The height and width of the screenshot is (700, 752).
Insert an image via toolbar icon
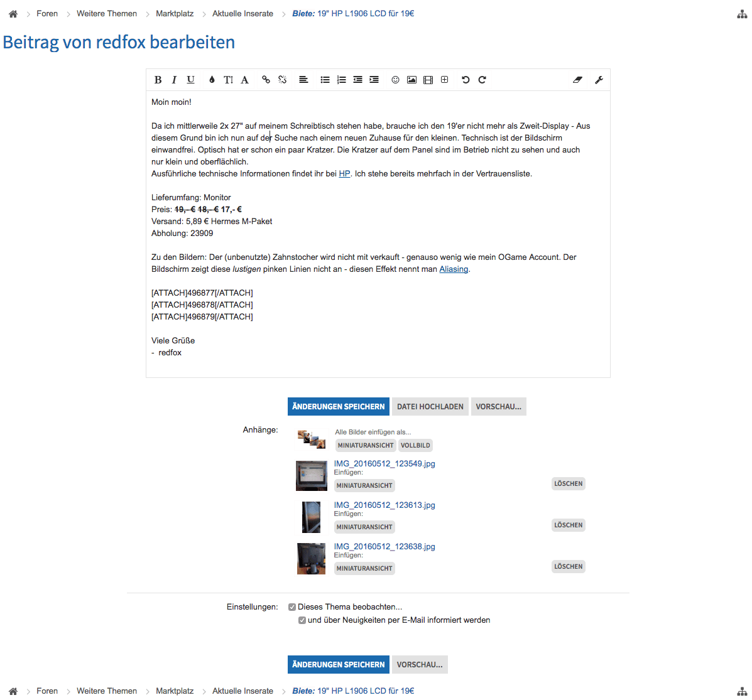(x=411, y=80)
